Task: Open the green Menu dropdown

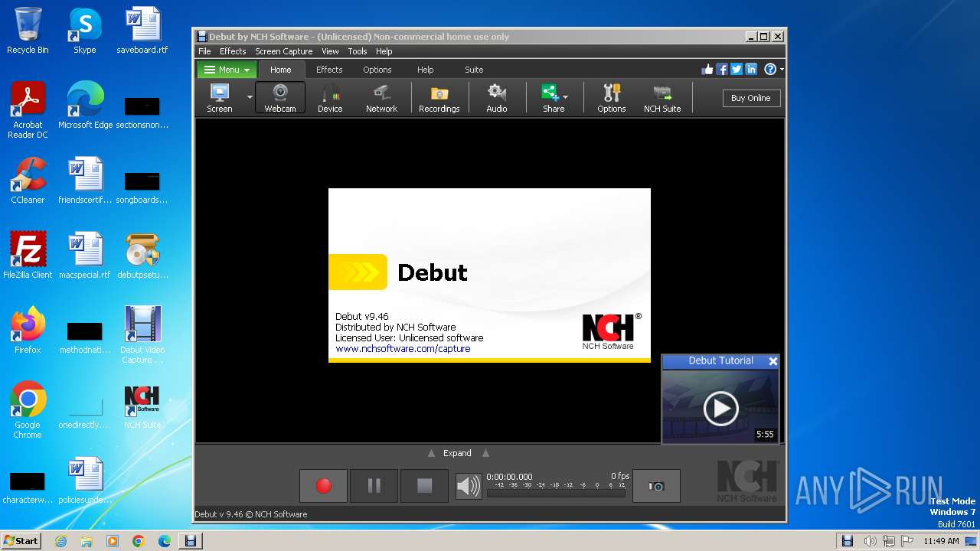Action: (227, 70)
